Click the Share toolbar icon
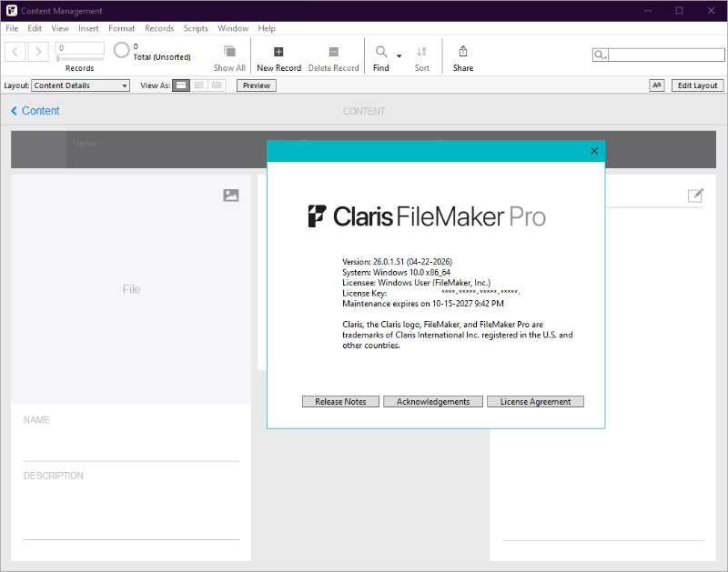 [x=463, y=51]
